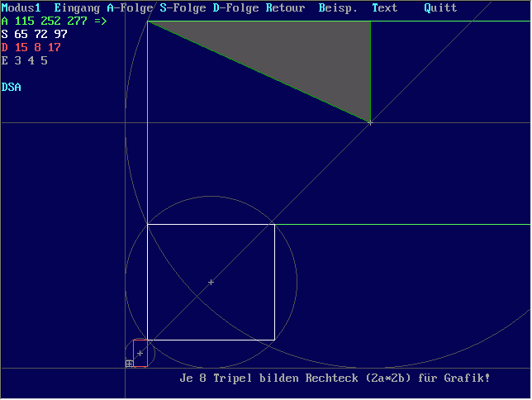532x400 pixels.
Task: Click the tiny grey grid square at the origin
Action: pyautogui.click(x=129, y=364)
